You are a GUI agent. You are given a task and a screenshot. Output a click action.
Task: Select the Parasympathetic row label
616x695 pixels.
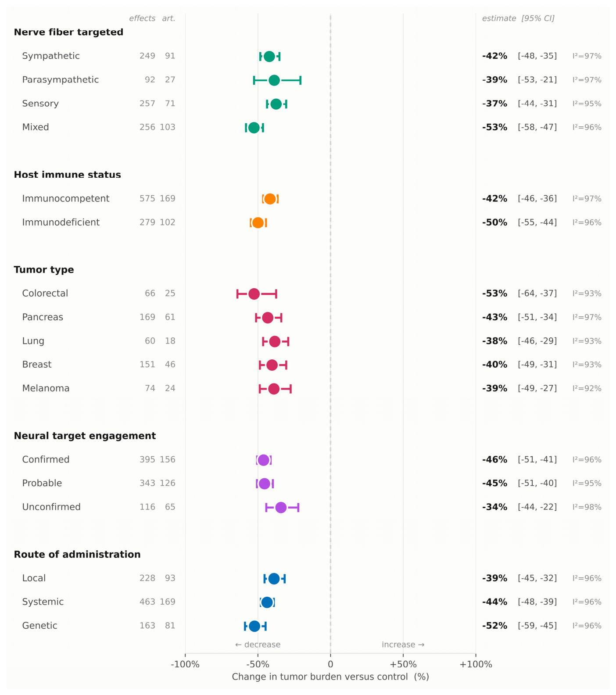click(x=61, y=80)
